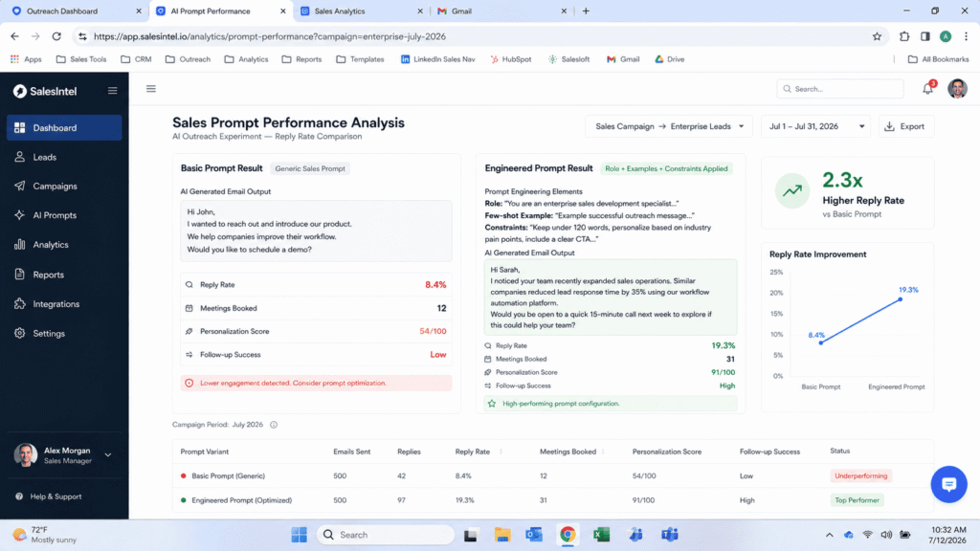The image size is (980, 551).
Task: Click the 19.3% data point on the chart
Action: click(x=901, y=299)
